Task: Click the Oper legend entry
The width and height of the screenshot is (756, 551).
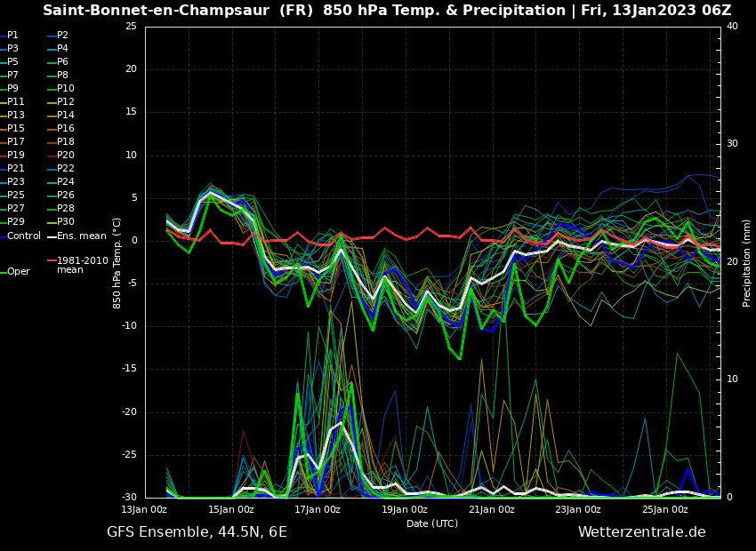Action: point(18,271)
